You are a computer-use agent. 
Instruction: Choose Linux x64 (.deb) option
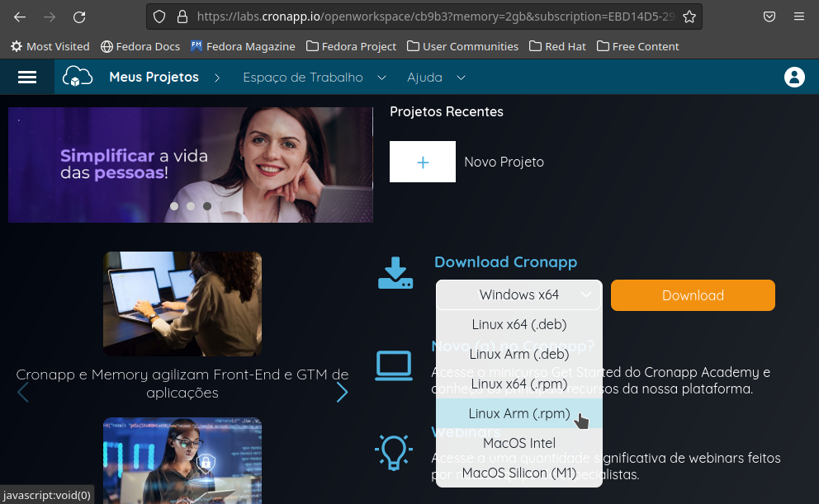519,324
